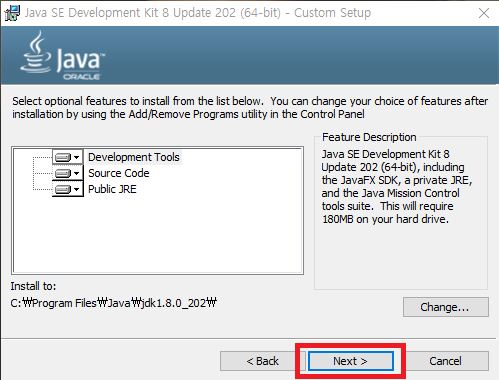The width and height of the screenshot is (499, 380).
Task: Change the install folder with Change...
Action: click(446, 307)
